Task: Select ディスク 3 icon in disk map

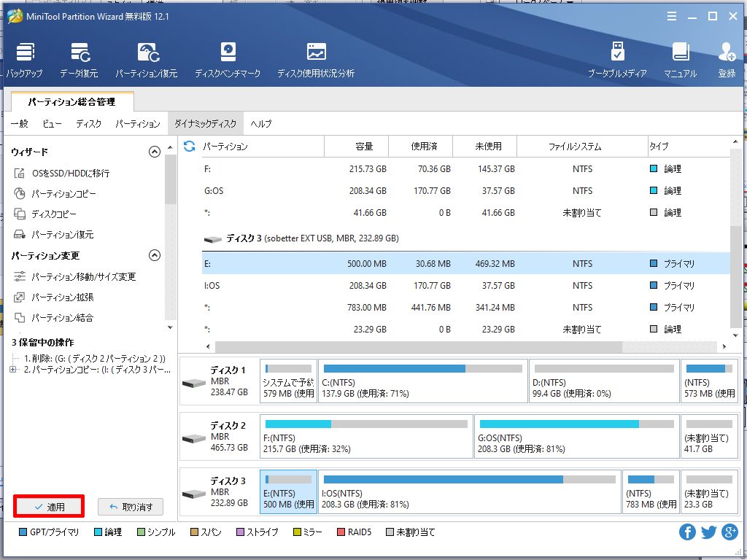Action: click(x=193, y=494)
